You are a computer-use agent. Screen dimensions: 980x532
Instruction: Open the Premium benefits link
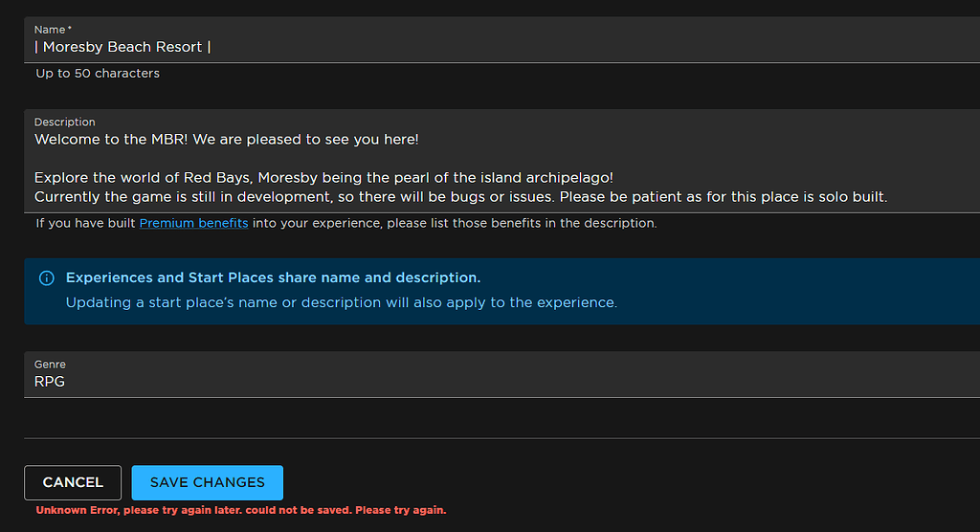click(x=193, y=223)
